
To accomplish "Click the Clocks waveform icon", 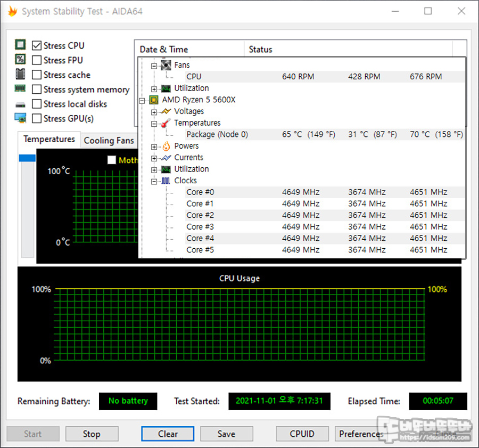I will pos(166,181).
